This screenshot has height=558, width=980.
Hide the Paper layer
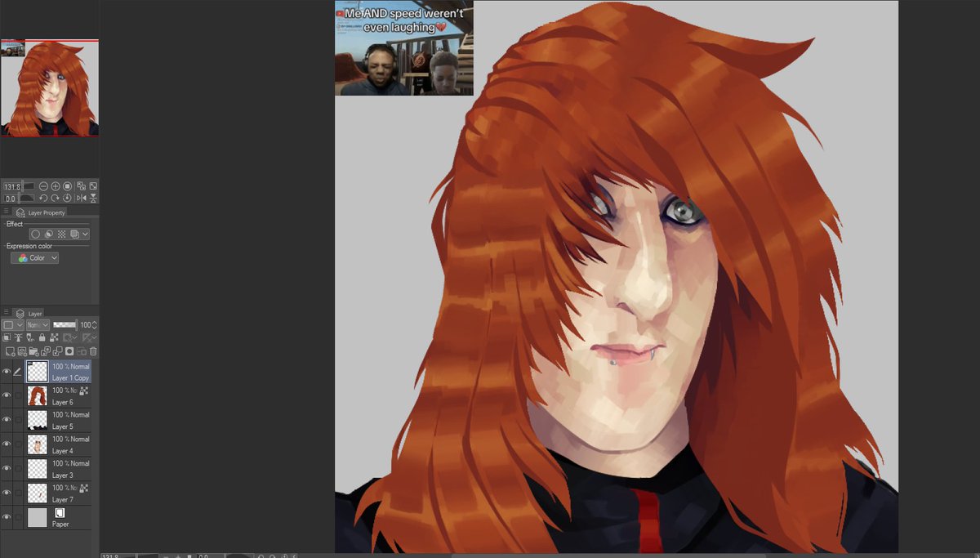click(7, 516)
